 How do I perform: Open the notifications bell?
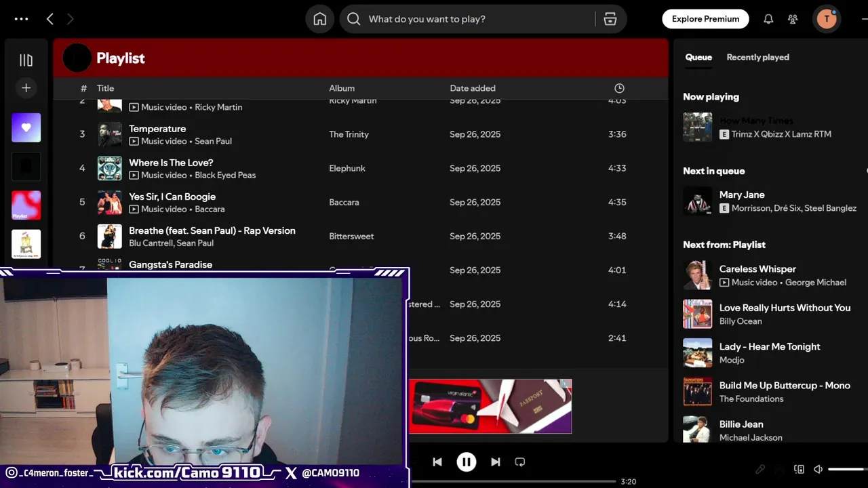768,19
